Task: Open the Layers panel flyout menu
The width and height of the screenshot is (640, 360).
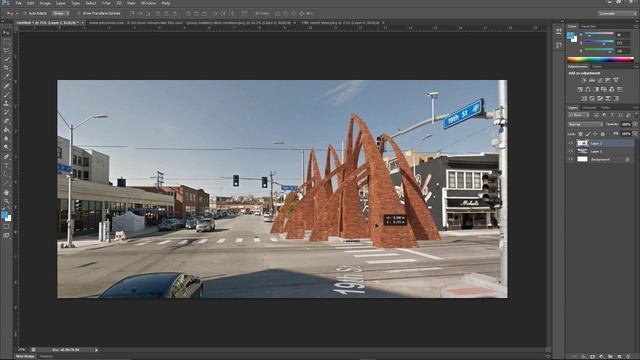Action: point(636,108)
